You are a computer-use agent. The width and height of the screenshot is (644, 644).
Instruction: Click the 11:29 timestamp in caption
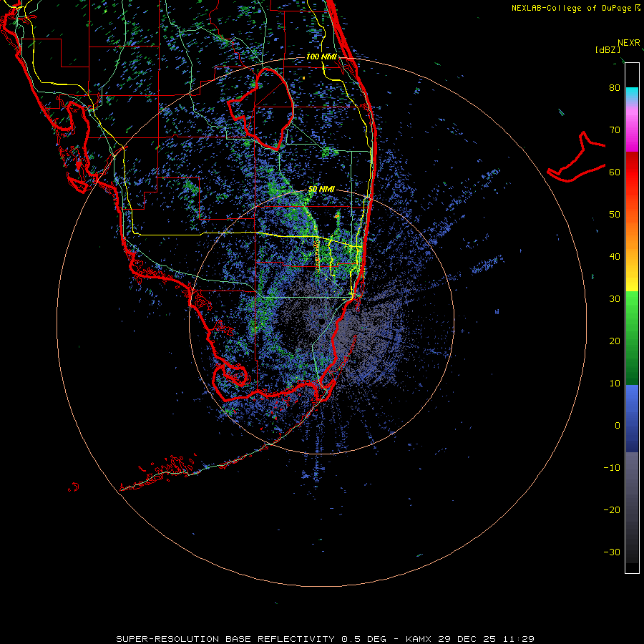[x=519, y=639]
